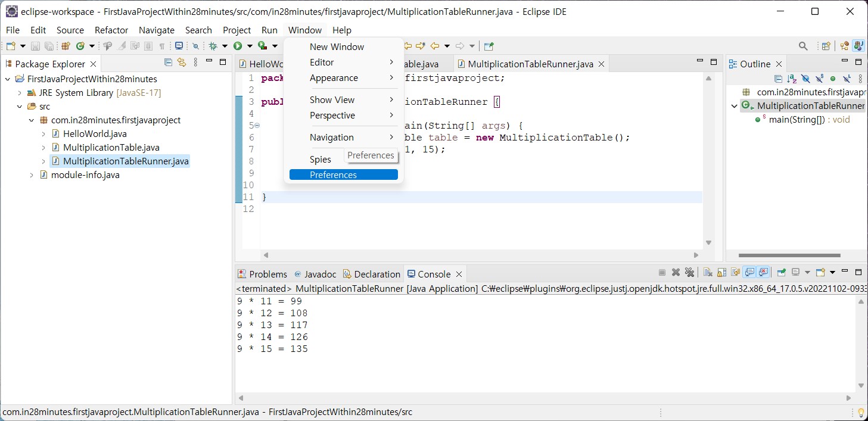868x421 pixels.
Task: Toggle Scroll Lock in Console
Action: pyautogui.click(x=721, y=273)
